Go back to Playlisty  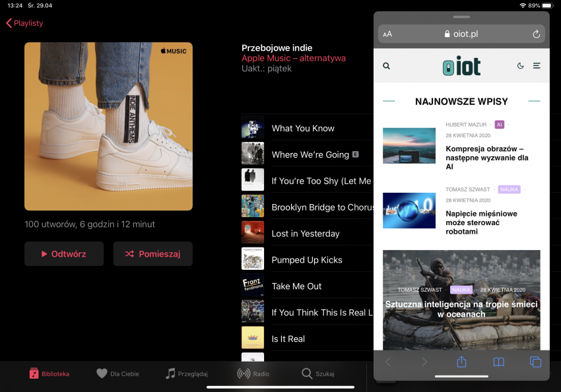pyautogui.click(x=24, y=23)
